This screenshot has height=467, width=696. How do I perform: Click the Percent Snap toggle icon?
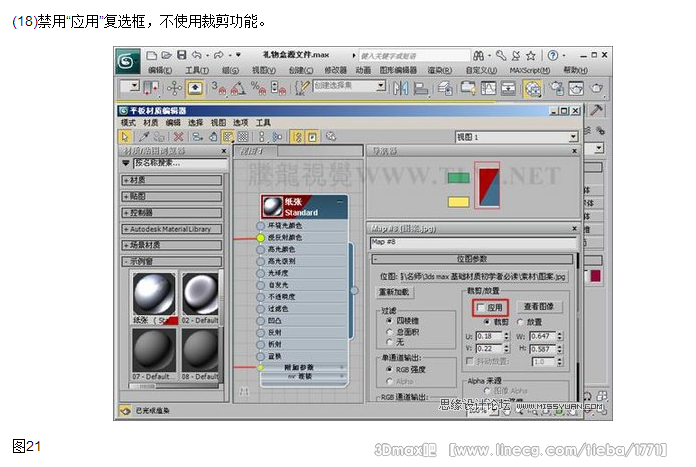point(258,88)
